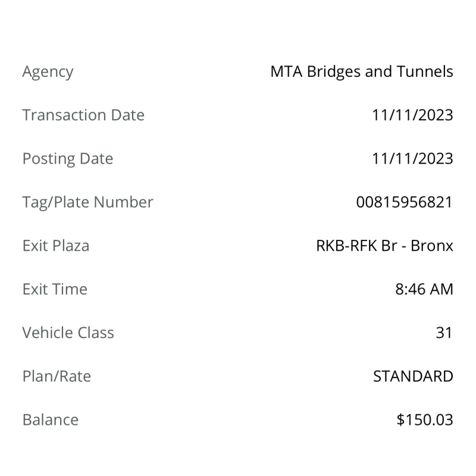This screenshot has height=476, width=476.
Task: Select the Posting Date value 11/11/2023
Action: point(412,159)
